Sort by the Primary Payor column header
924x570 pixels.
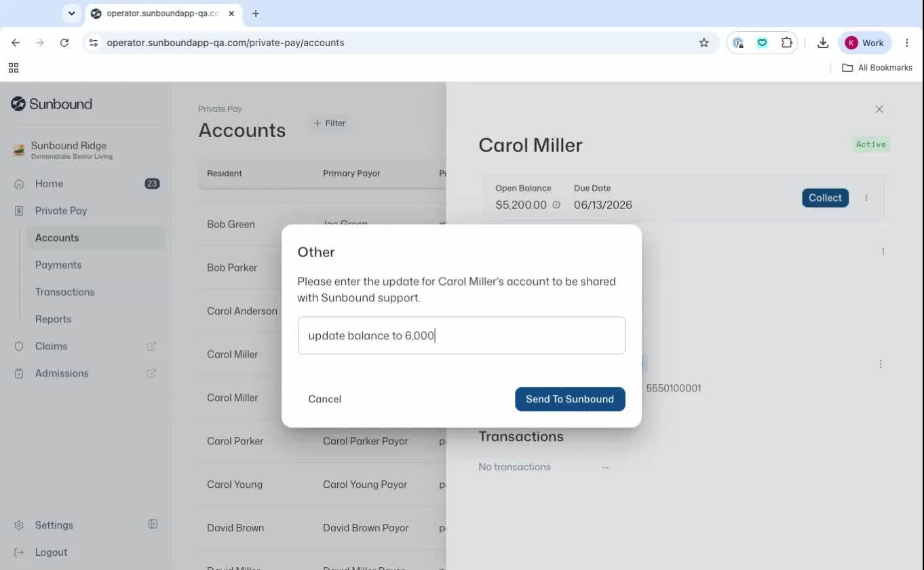[x=351, y=174]
